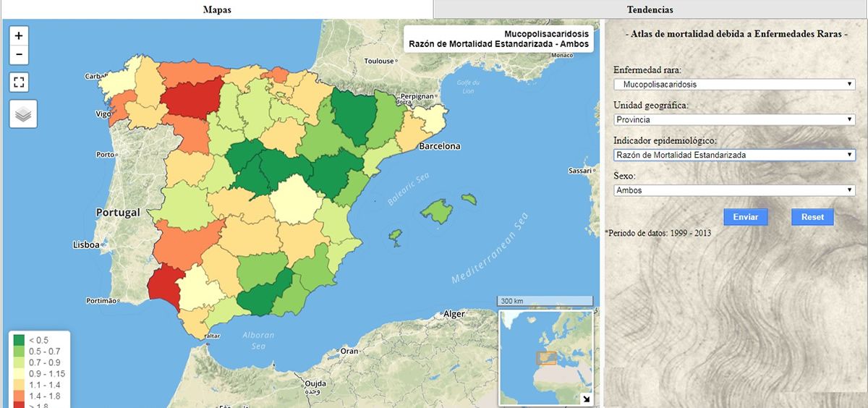Open the map layers control
868x408 pixels.
tap(23, 114)
